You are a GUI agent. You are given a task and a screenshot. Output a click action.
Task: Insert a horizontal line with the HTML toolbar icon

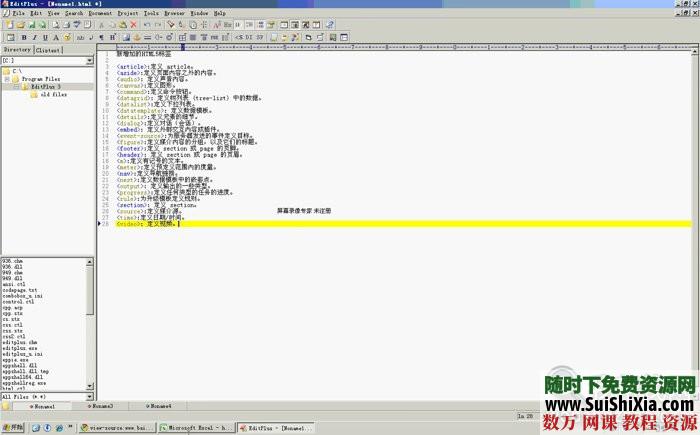pos(147,38)
